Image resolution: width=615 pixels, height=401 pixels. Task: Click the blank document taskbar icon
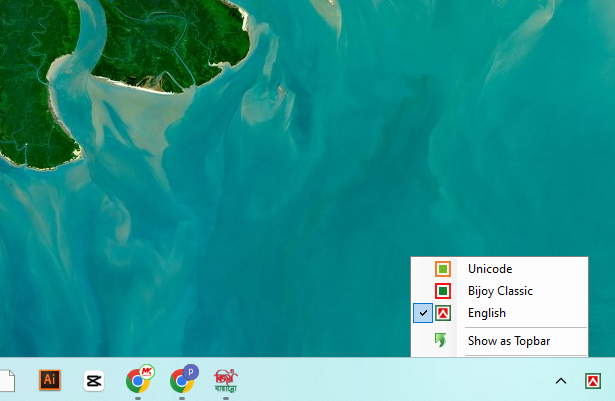(x=7, y=381)
